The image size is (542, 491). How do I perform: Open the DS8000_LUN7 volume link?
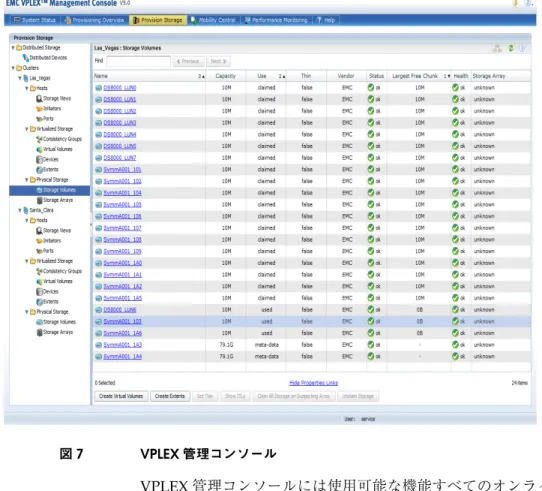tap(120, 158)
